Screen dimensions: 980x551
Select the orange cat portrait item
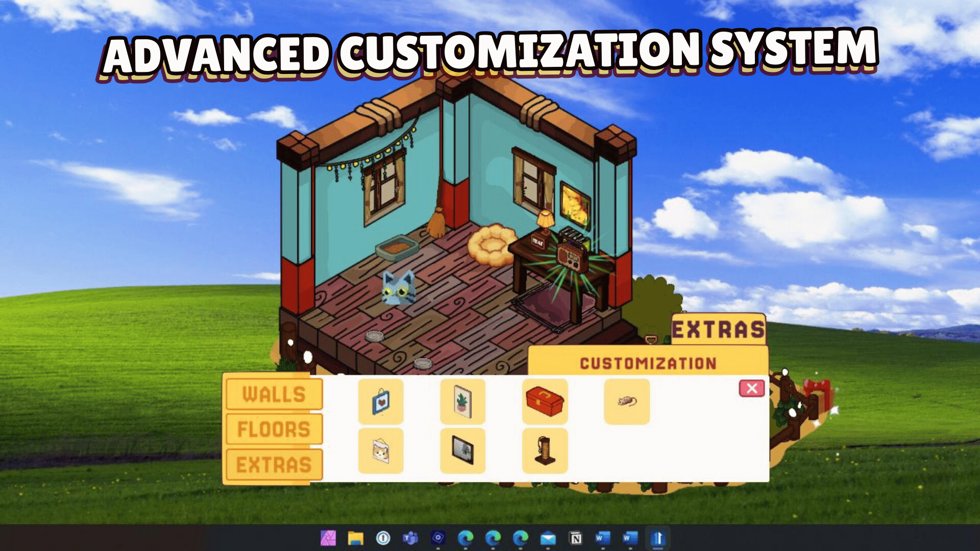(x=380, y=451)
